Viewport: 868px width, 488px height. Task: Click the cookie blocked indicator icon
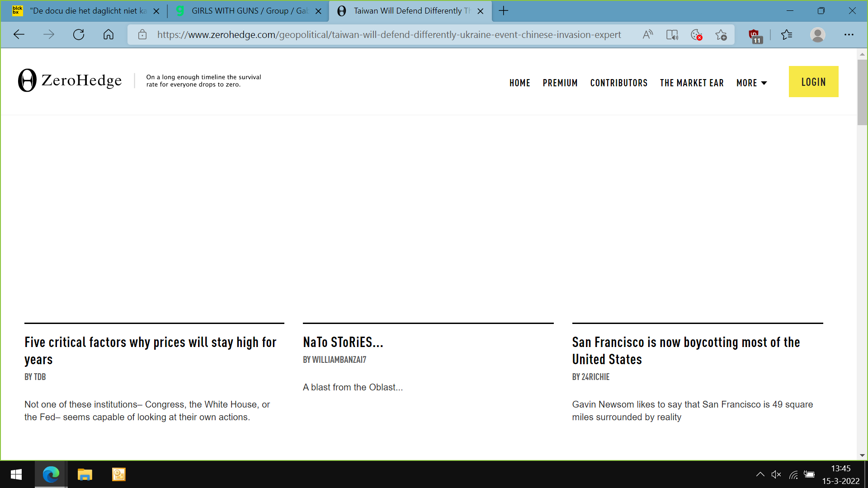pyautogui.click(x=696, y=35)
